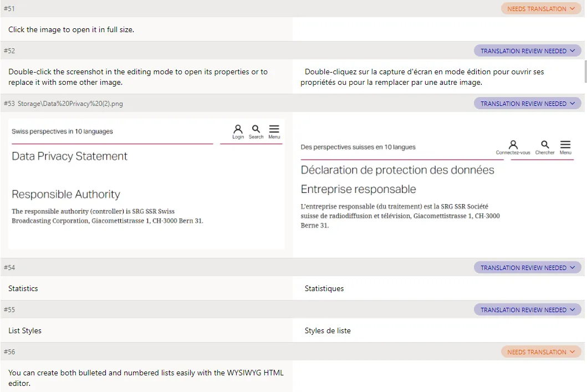Select the 'Déclaration de protection des données' image
This screenshot has width=587, height=392.
[438, 186]
